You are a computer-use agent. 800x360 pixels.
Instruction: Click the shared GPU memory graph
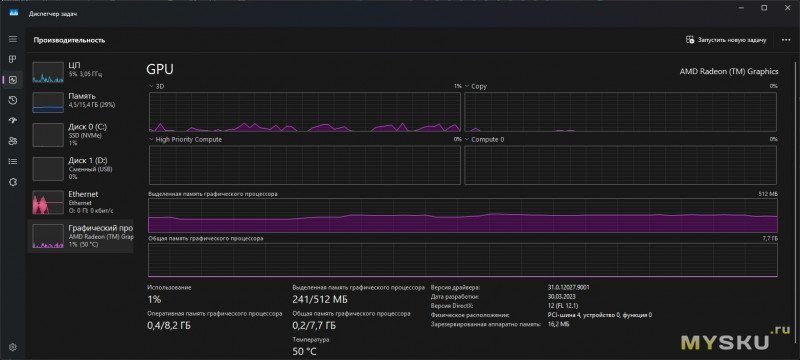[463, 260]
